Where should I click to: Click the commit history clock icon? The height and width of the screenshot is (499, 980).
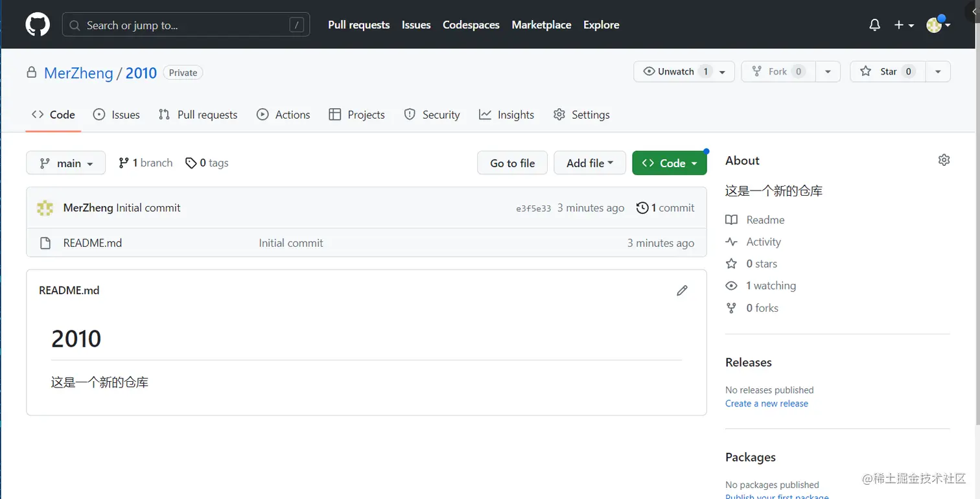tap(642, 208)
